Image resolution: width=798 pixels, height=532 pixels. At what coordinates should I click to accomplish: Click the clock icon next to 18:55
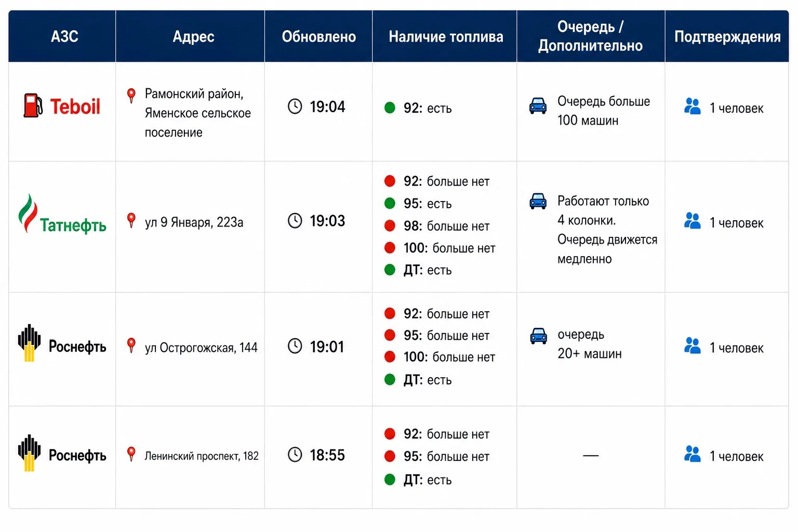295,455
